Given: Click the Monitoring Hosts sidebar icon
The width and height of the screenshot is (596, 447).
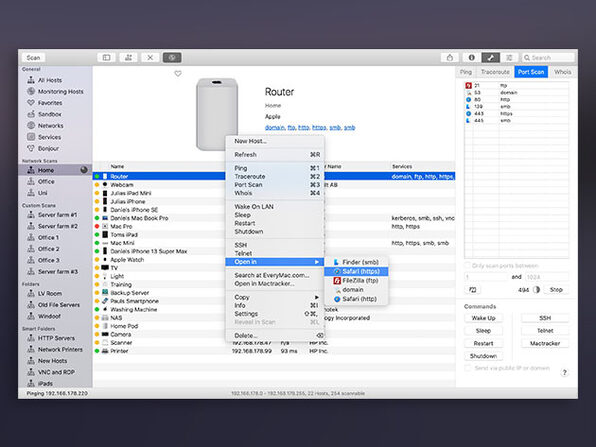Looking at the screenshot, I should coord(31,92).
